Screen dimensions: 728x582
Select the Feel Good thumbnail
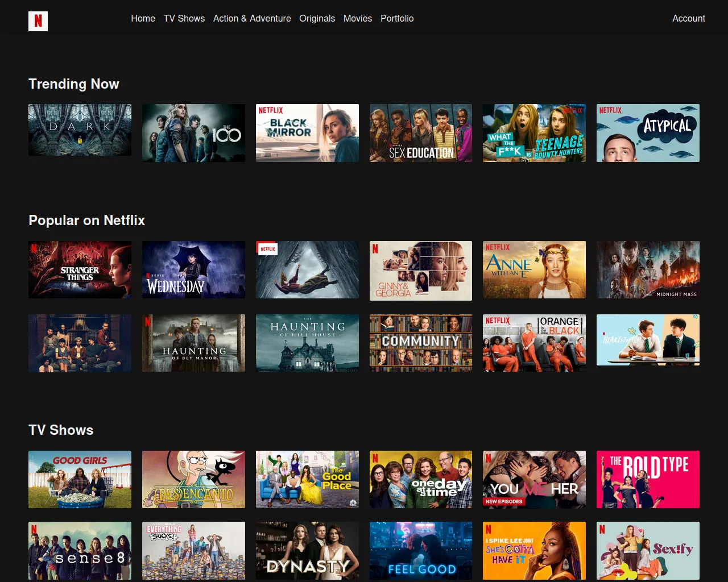[x=421, y=551]
